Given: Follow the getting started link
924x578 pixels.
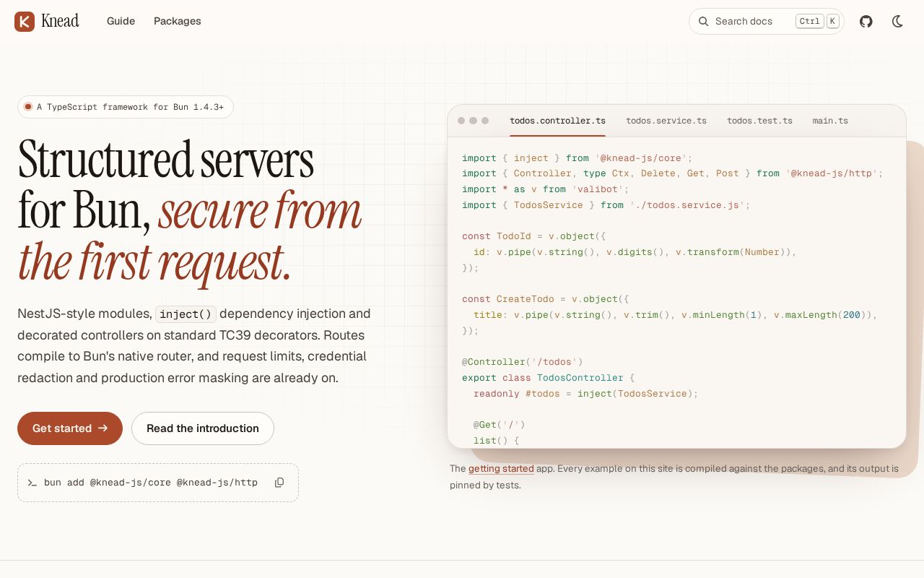Looking at the screenshot, I should point(501,469).
